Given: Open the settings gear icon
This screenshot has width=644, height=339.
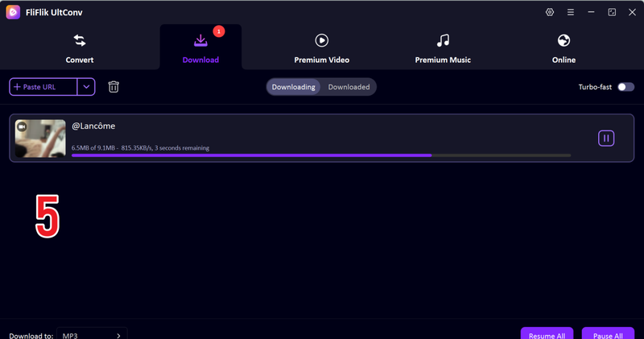Looking at the screenshot, I should [550, 12].
